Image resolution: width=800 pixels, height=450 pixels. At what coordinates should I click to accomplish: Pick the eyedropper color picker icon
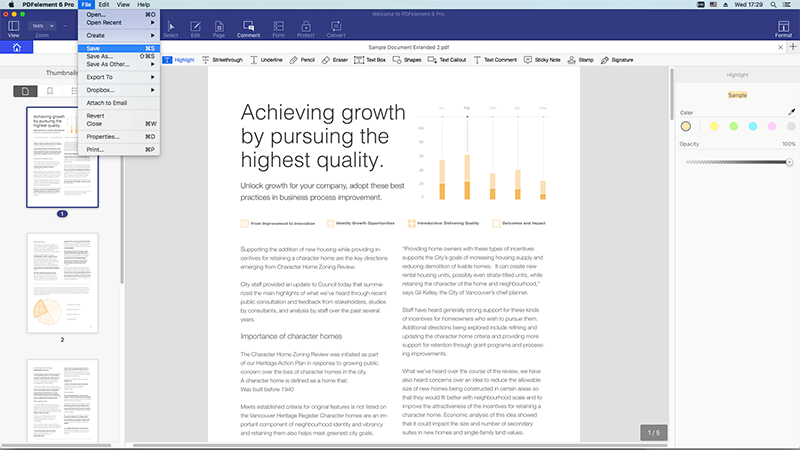click(791, 112)
